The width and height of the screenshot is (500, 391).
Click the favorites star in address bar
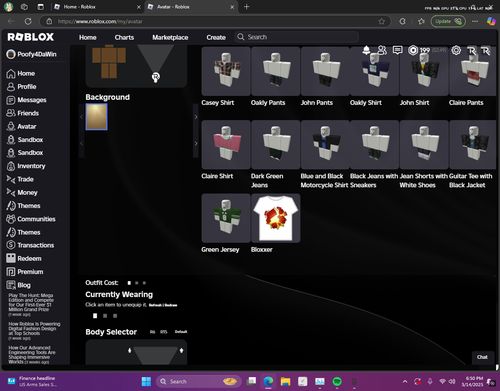(382, 21)
